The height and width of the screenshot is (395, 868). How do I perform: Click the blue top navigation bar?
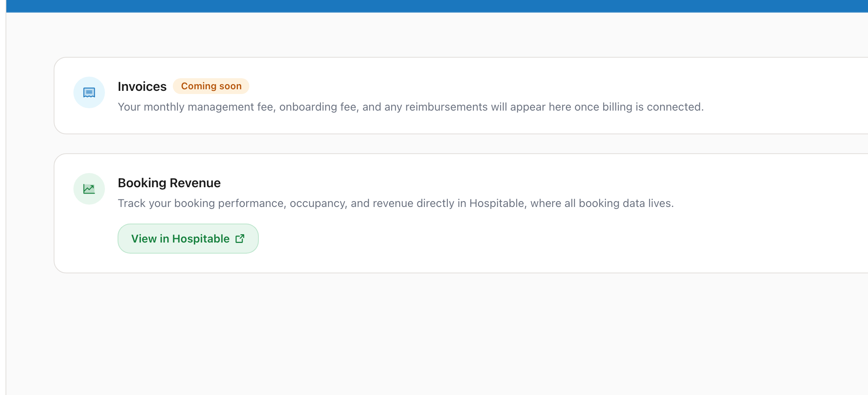[434, 6]
